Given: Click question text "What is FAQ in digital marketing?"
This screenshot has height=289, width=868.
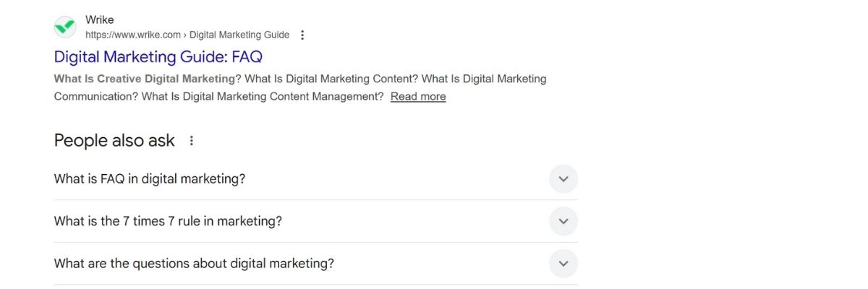Looking at the screenshot, I should 150,178.
